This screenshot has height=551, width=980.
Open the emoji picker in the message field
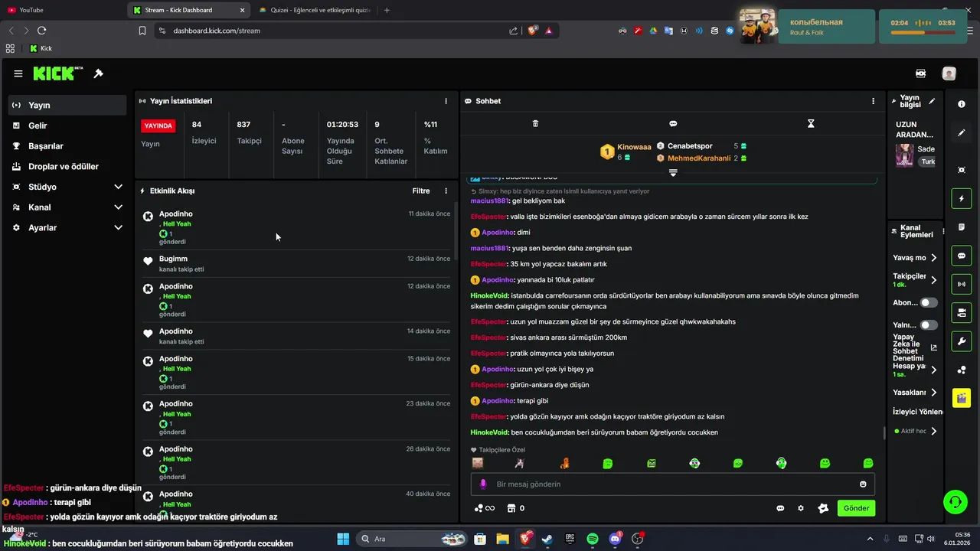click(863, 484)
